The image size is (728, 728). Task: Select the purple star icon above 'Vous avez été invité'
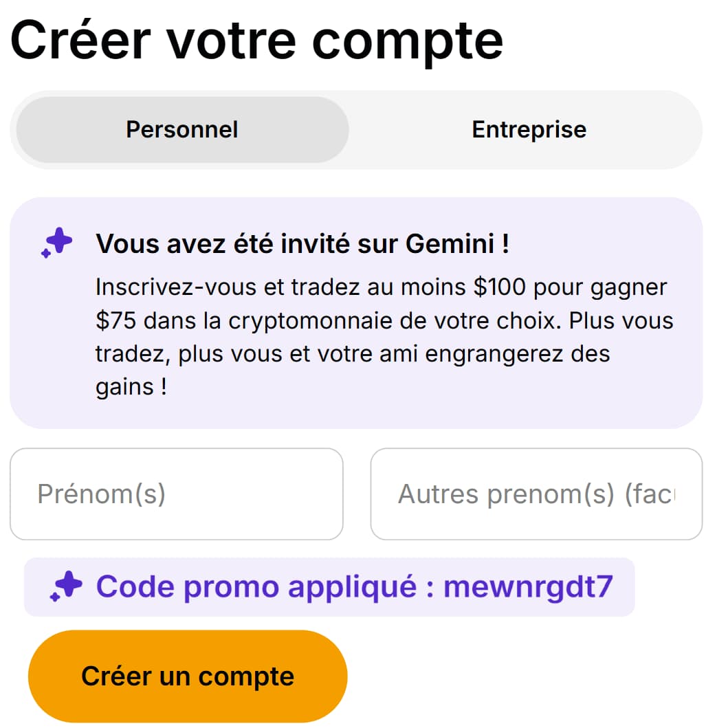[x=58, y=243]
